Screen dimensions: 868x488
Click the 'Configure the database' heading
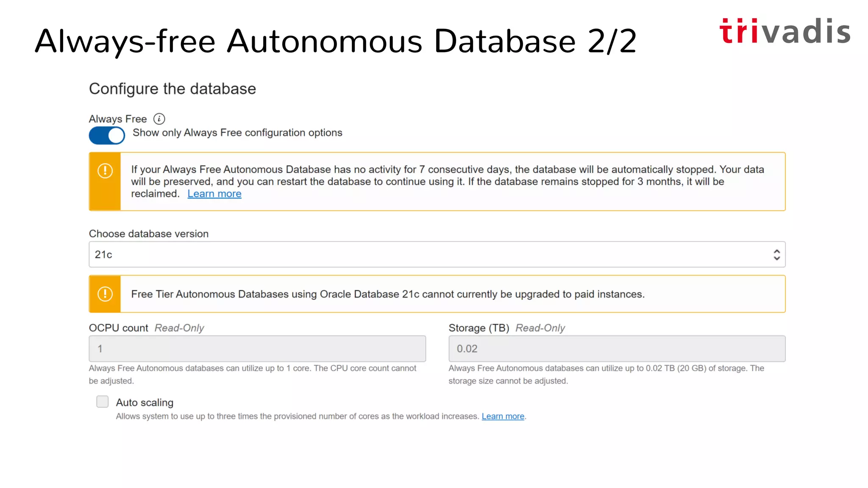[172, 89]
